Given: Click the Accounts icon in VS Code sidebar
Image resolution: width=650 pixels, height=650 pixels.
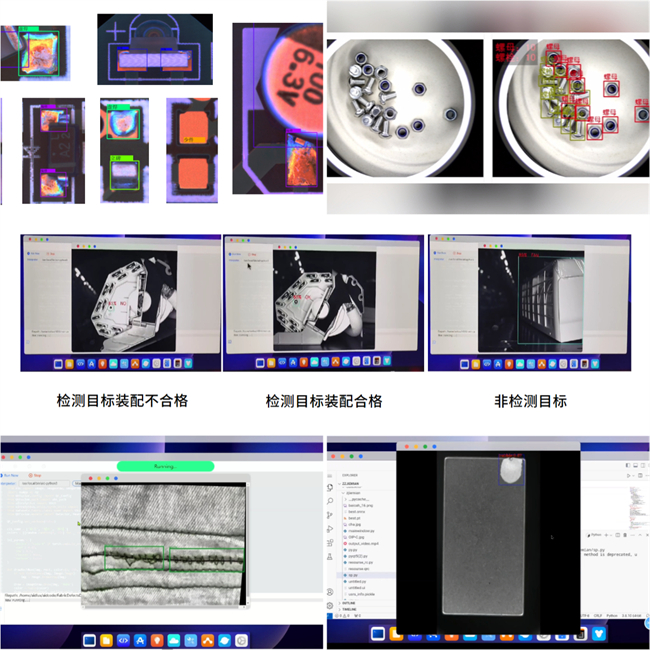Looking at the screenshot, I should coord(331,592).
